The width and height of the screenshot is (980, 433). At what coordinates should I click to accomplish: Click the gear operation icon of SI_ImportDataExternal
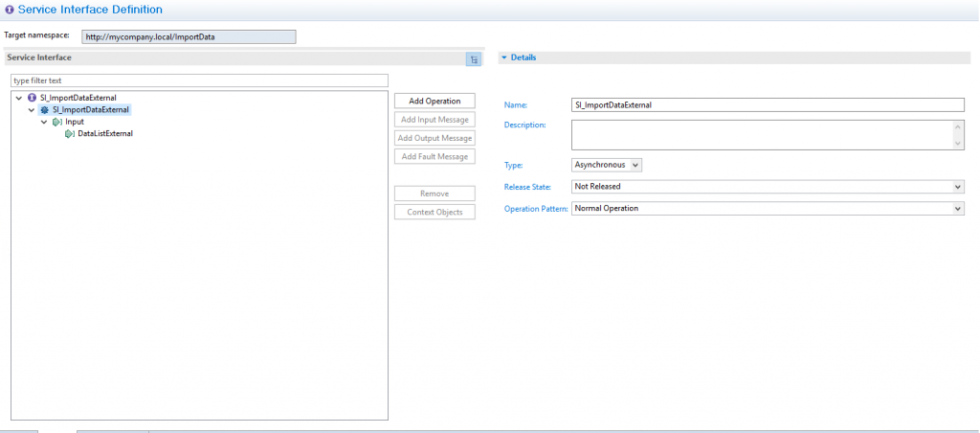pyautogui.click(x=44, y=110)
